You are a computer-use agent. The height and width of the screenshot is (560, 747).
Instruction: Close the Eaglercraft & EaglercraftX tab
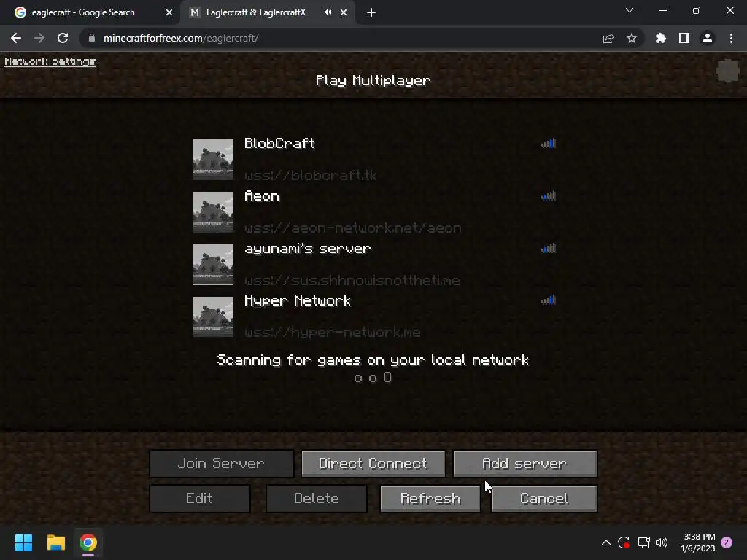[344, 13]
